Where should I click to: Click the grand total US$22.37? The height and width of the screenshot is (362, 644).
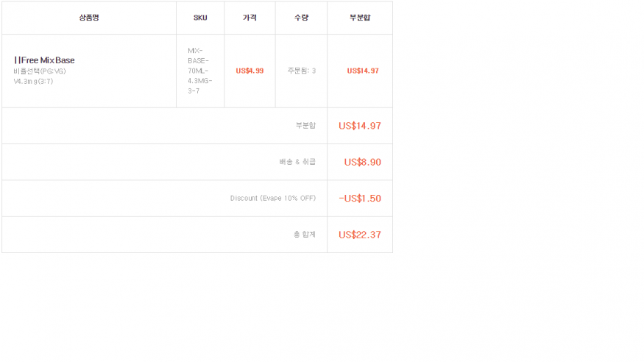[360, 235]
